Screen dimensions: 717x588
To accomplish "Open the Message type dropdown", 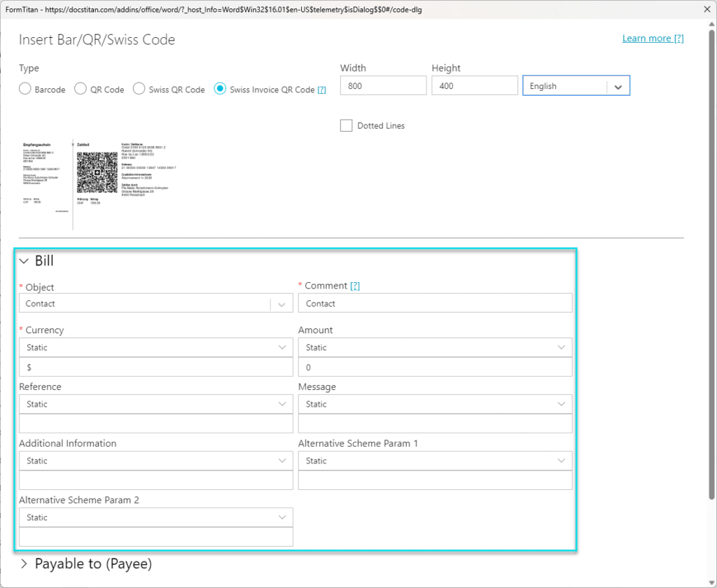I will point(435,404).
